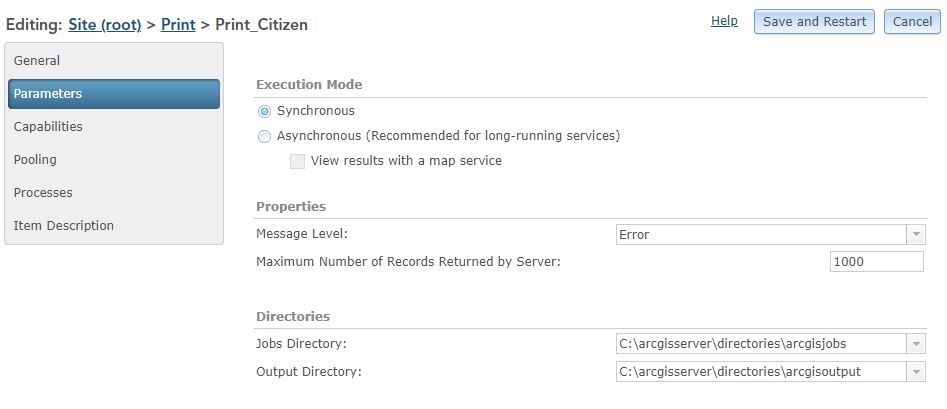Cancel editing the service
Viewport: 947px width, 409px height.
click(912, 22)
